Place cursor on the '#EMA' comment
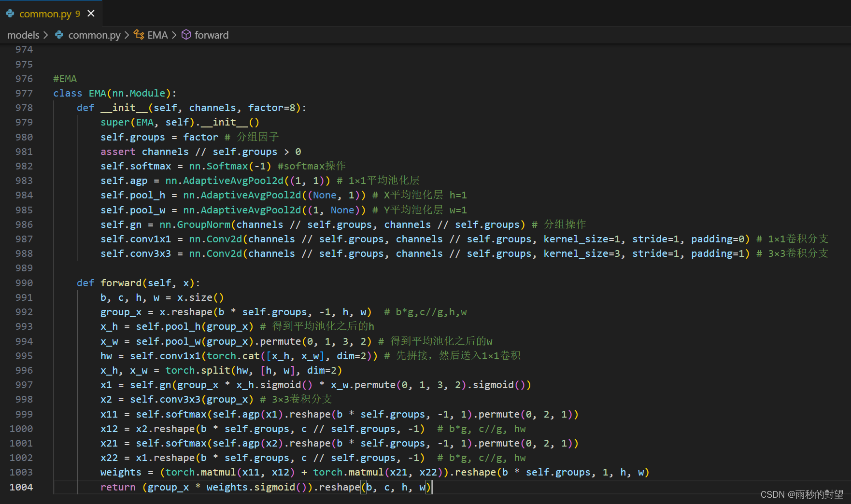Viewport: 851px width, 504px height. tap(65, 79)
